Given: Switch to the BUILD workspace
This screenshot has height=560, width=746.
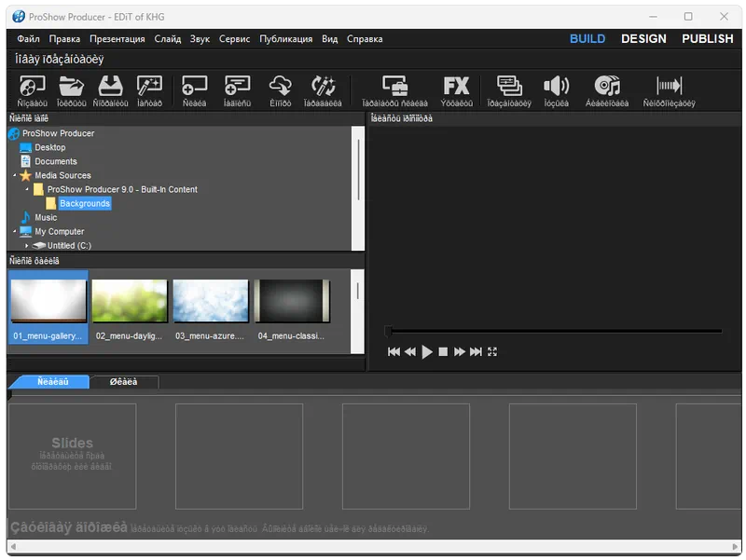Looking at the screenshot, I should [587, 39].
